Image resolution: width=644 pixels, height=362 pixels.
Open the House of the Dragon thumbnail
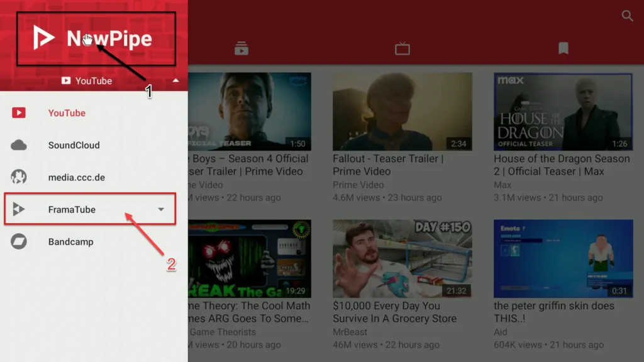563,112
